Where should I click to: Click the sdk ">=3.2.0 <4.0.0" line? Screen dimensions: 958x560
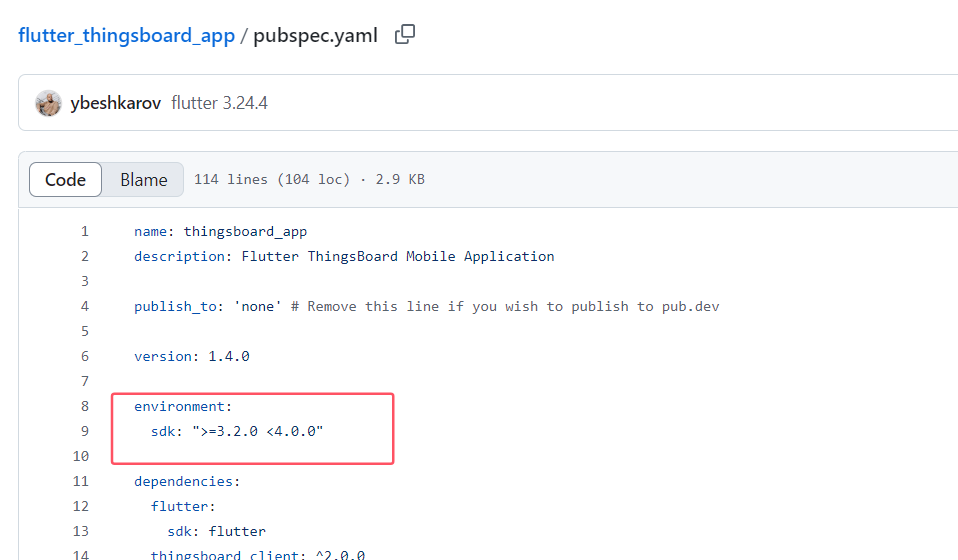[237, 432]
